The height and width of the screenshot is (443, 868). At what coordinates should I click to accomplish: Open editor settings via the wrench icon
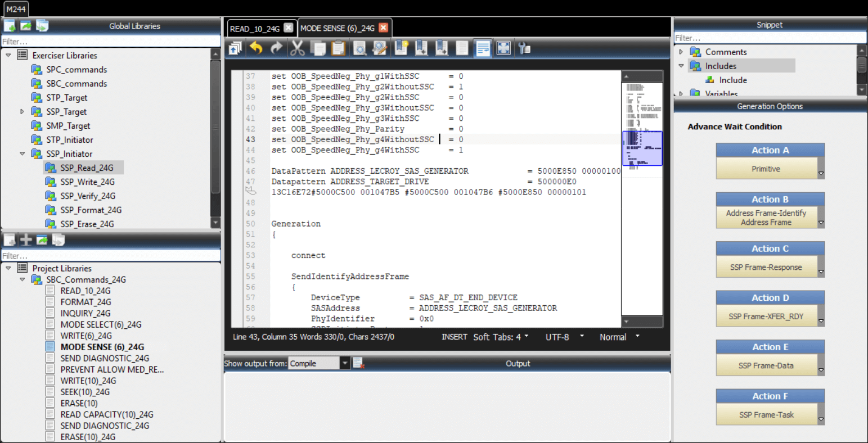525,48
